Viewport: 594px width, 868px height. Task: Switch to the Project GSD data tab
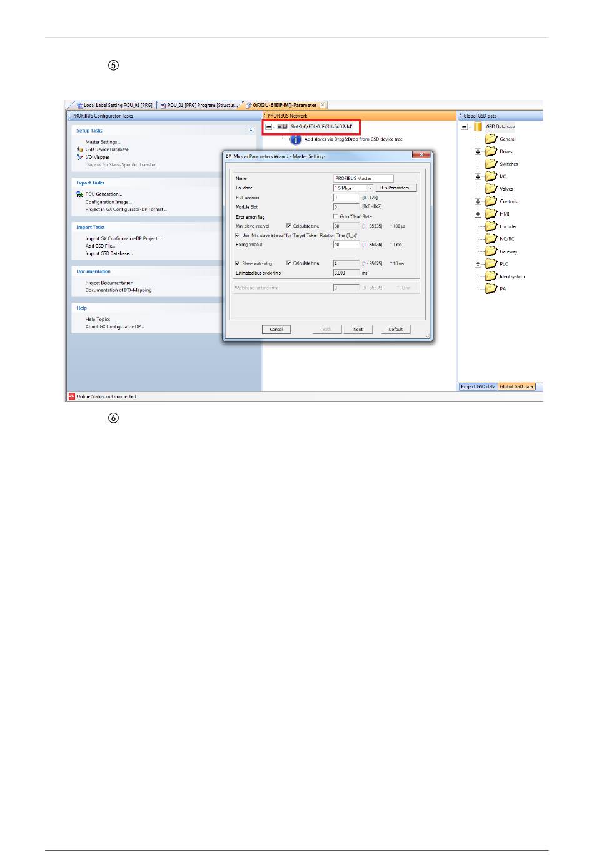click(478, 386)
